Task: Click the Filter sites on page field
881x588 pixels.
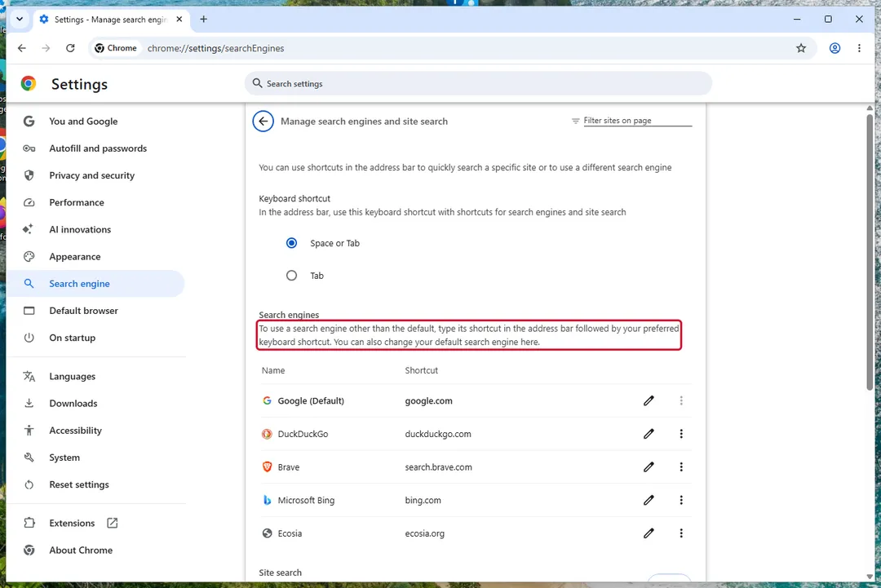Action: point(637,121)
